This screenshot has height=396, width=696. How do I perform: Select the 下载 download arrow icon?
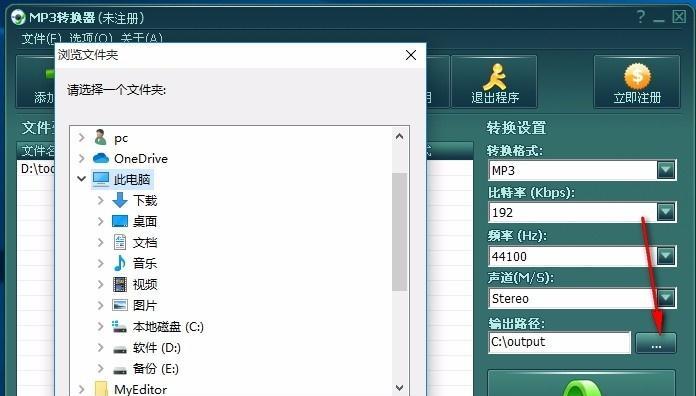point(120,200)
